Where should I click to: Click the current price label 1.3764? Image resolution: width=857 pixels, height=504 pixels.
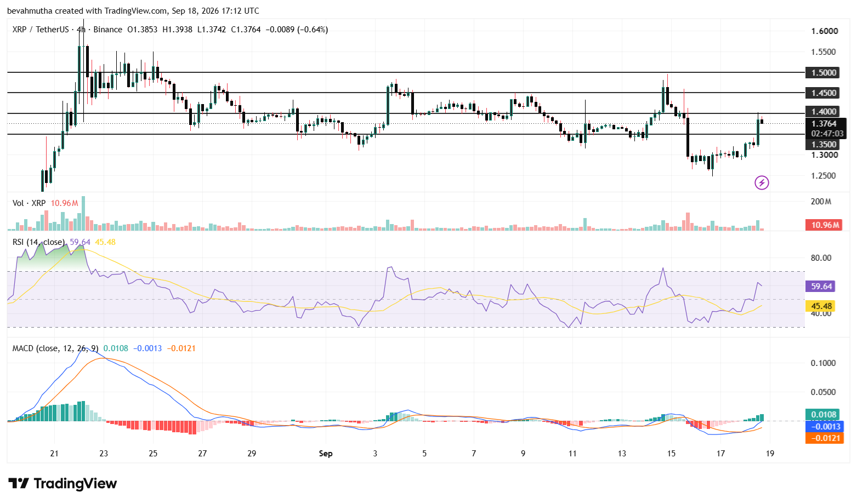(x=824, y=124)
